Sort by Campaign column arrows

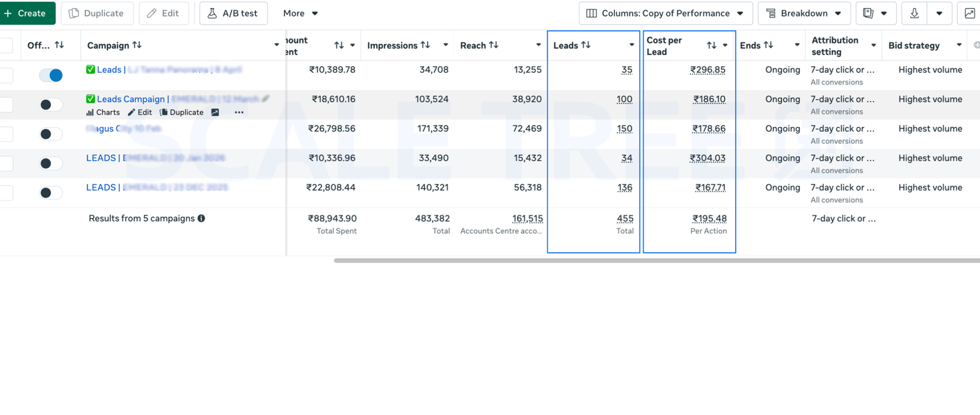[x=137, y=45]
